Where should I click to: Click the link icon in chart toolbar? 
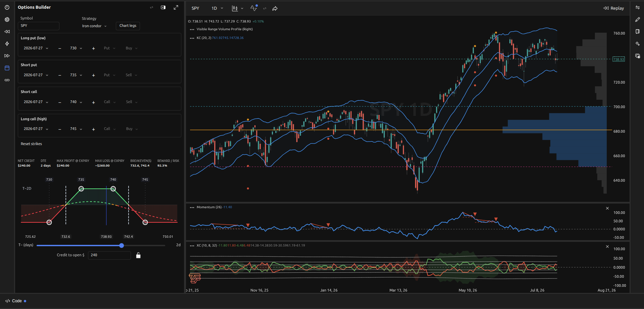click(265, 8)
